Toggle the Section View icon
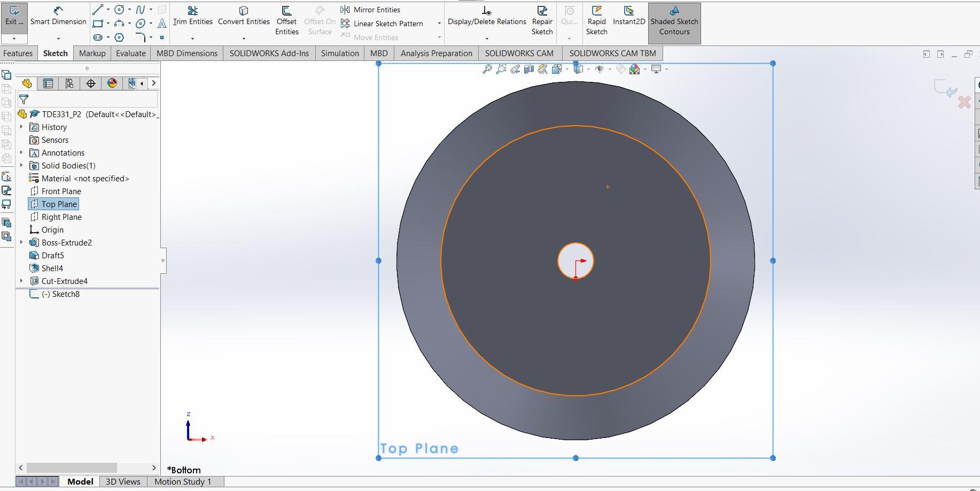The height and width of the screenshot is (491, 980). tap(529, 69)
